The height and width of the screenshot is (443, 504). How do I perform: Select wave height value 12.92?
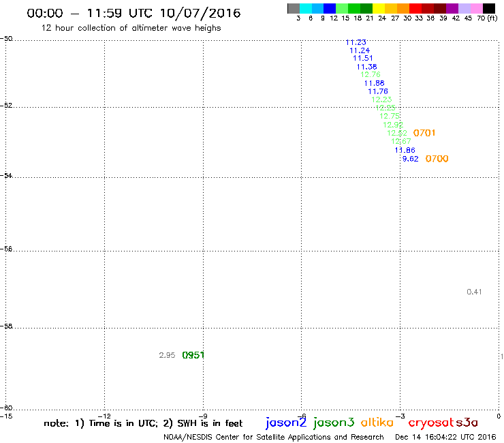click(393, 125)
